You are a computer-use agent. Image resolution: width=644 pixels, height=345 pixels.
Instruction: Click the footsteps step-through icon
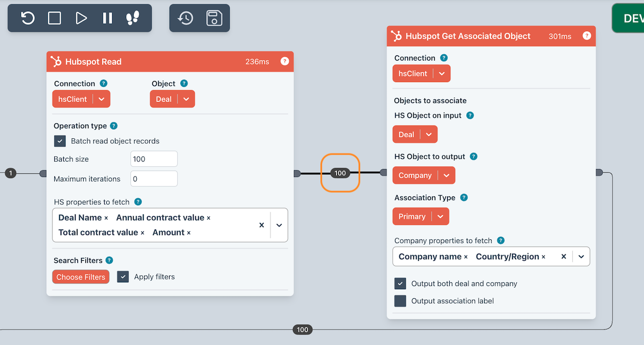coord(133,18)
